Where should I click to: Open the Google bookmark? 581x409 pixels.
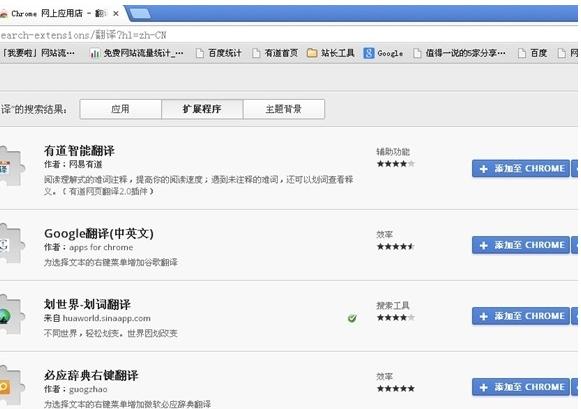tap(384, 53)
